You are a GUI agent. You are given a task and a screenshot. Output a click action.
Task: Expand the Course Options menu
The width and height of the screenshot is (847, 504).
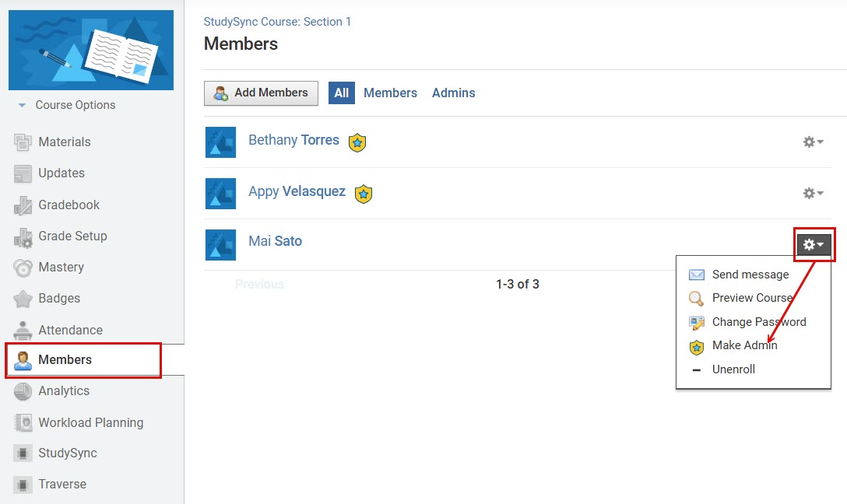22,105
